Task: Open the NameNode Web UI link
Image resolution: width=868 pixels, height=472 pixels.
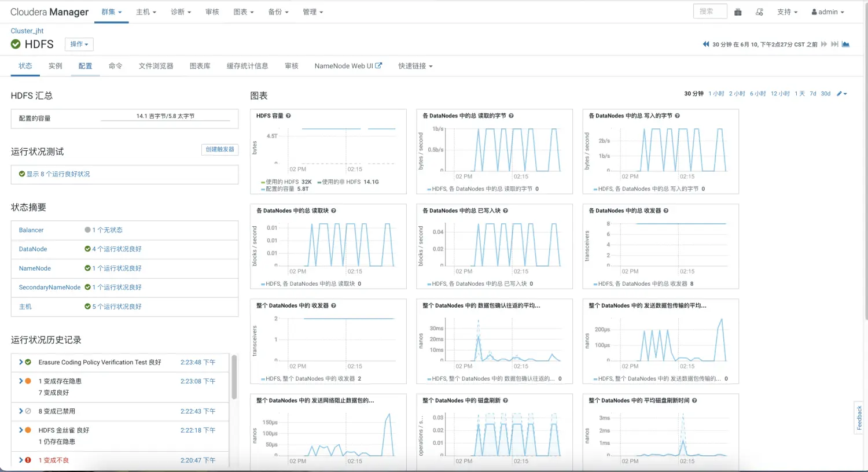Action: [x=348, y=66]
